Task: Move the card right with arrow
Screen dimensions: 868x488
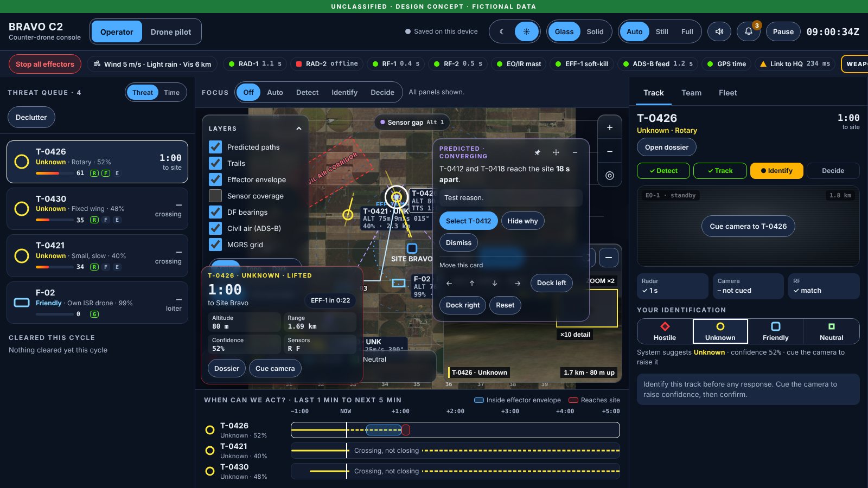Action: (518, 283)
